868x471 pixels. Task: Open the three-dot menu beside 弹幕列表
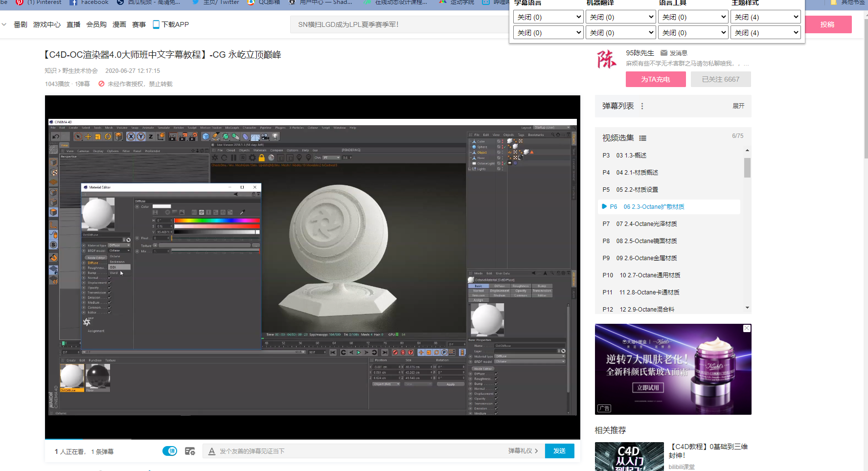click(x=642, y=106)
